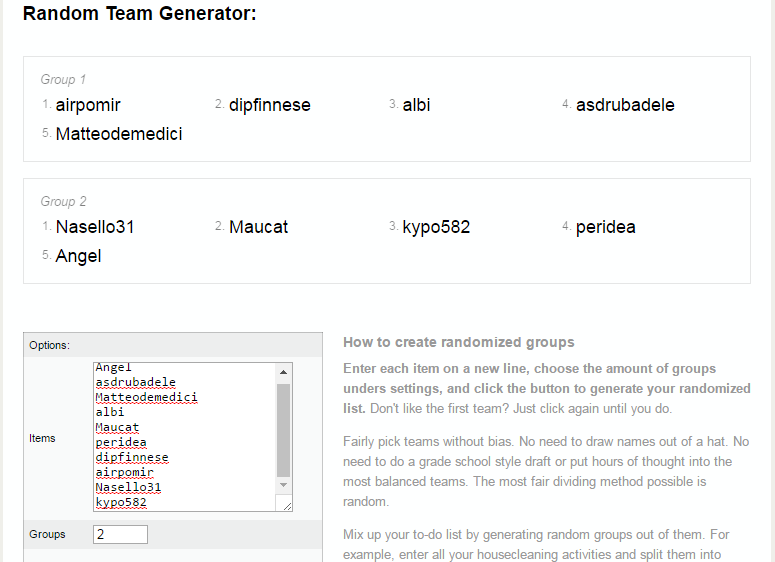Click the scroll down arrow in Items box

284,484
